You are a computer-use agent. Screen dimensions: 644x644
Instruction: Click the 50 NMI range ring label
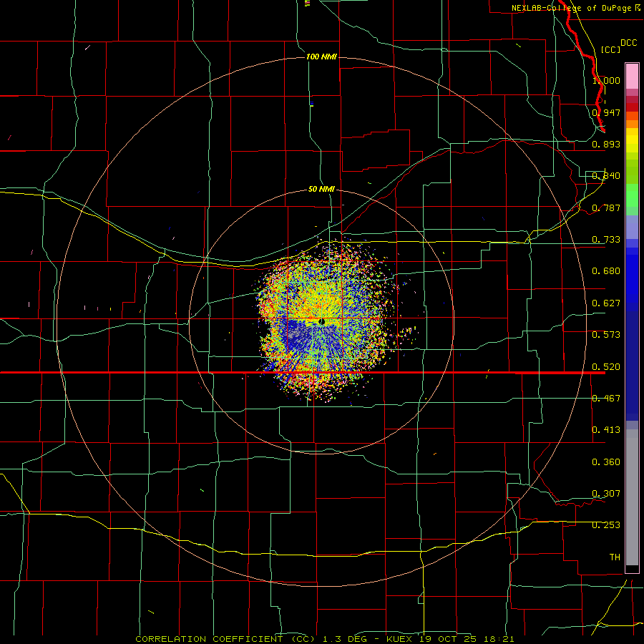click(x=321, y=189)
